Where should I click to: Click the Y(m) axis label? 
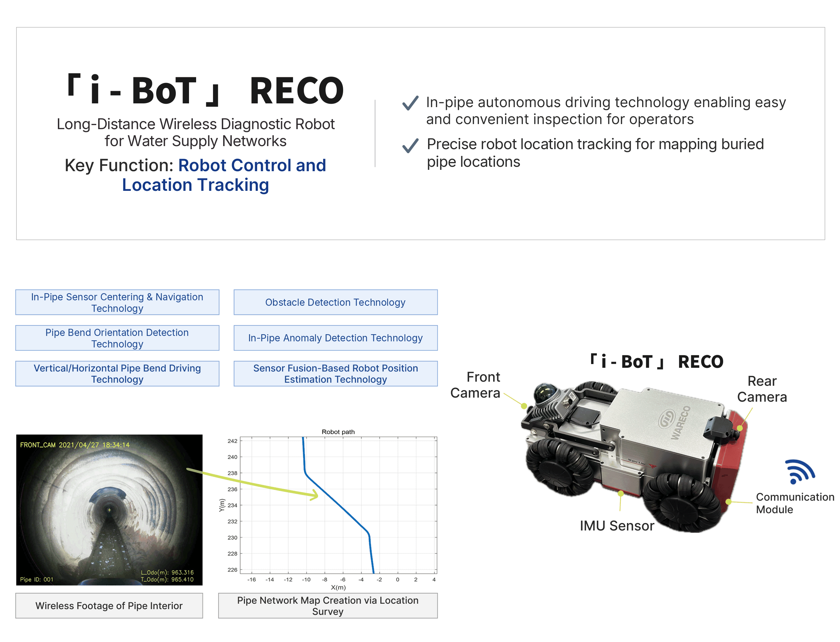[x=222, y=505]
